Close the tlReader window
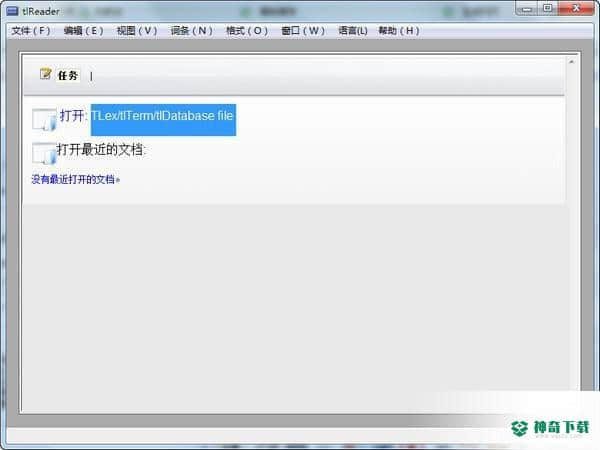 pos(577,8)
